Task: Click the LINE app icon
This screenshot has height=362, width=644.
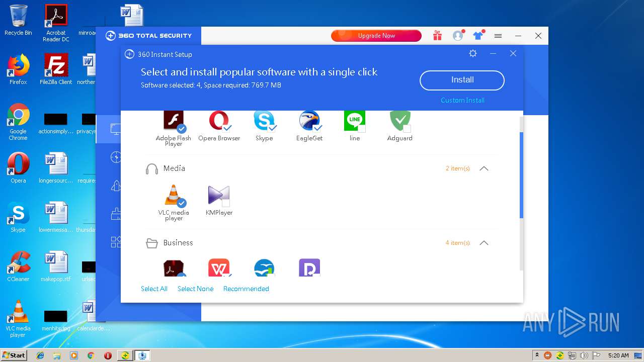Action: point(355,121)
